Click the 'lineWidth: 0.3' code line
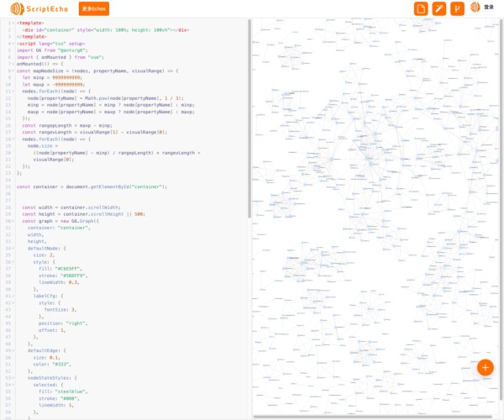Image resolution: width=504 pixels, height=420 pixels. click(59, 282)
